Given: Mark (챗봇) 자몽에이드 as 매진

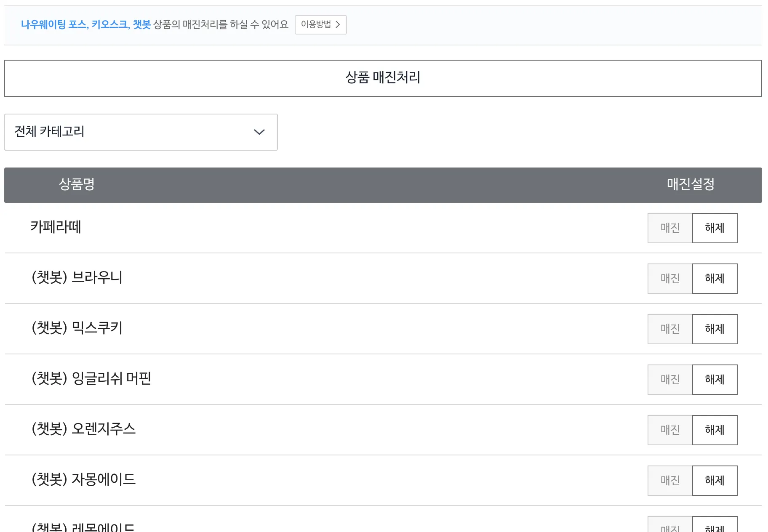Looking at the screenshot, I should [x=670, y=481].
